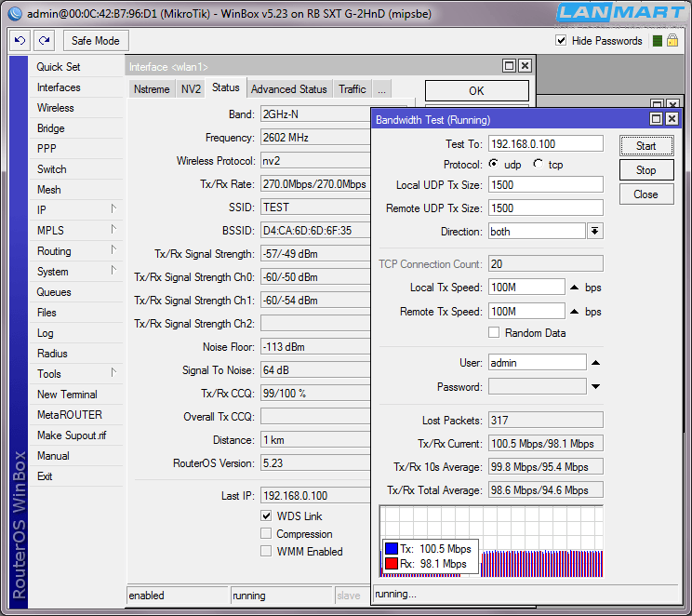Open New Terminal from sidebar
The width and height of the screenshot is (692, 616).
pyautogui.click(x=76, y=395)
